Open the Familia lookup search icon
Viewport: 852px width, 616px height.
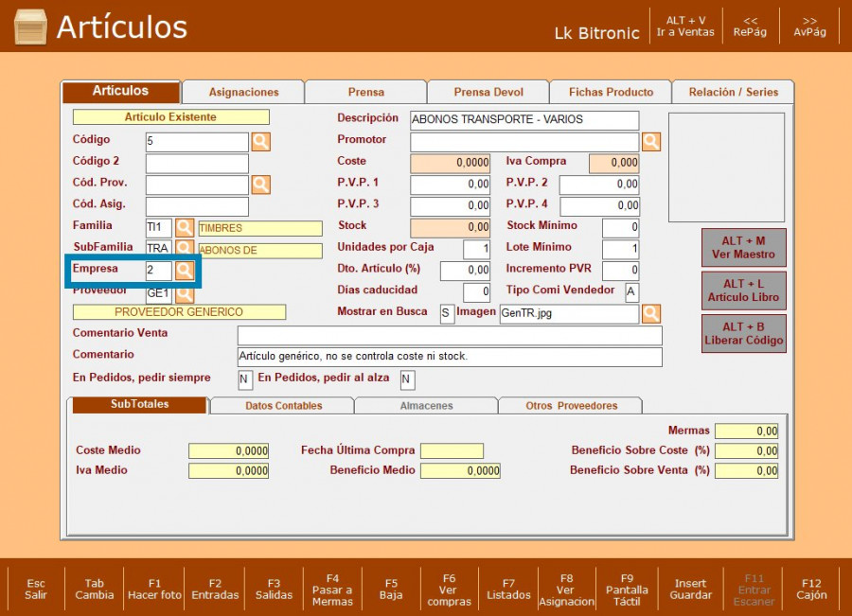tap(185, 228)
